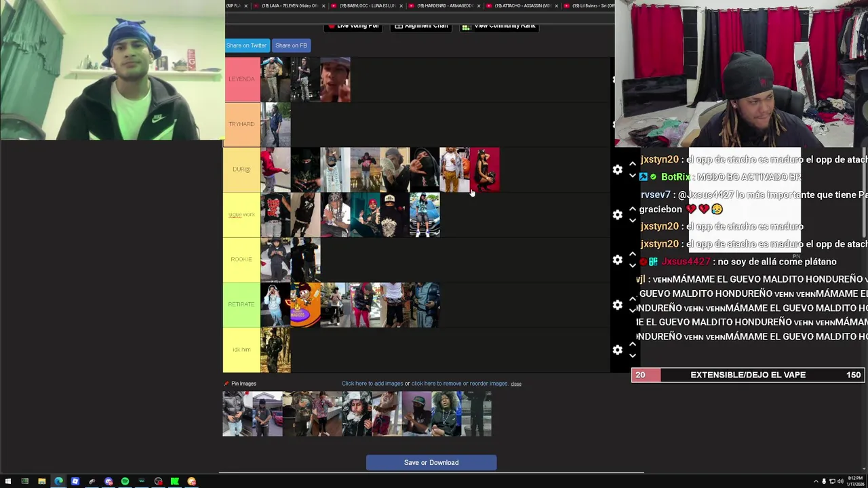Screen dimensions: 868x488
Task: Click the Windows Start button
Action: (8, 481)
